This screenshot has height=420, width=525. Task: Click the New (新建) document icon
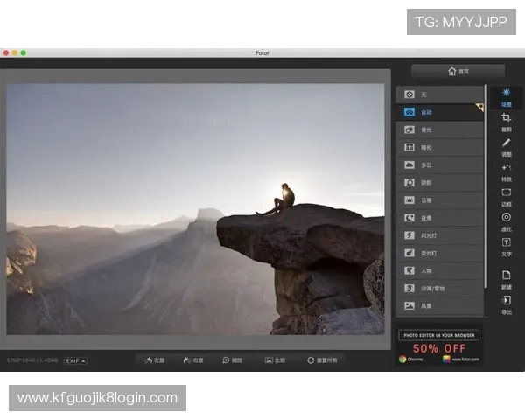point(506,278)
